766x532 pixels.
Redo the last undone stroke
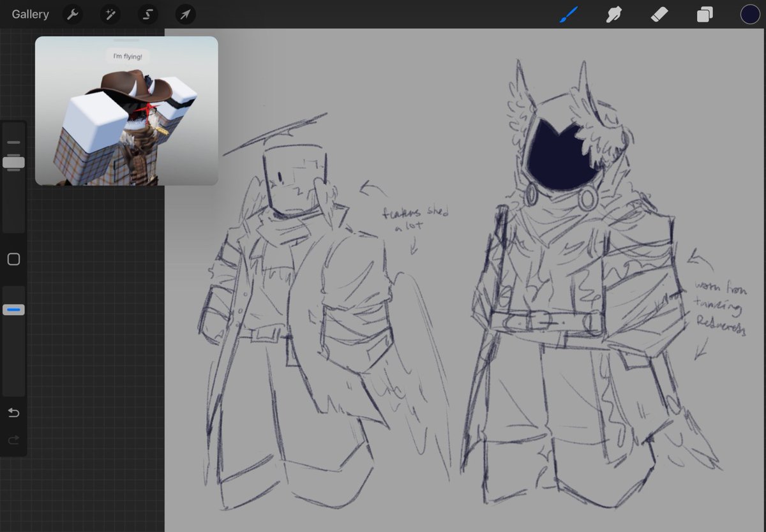(13, 440)
